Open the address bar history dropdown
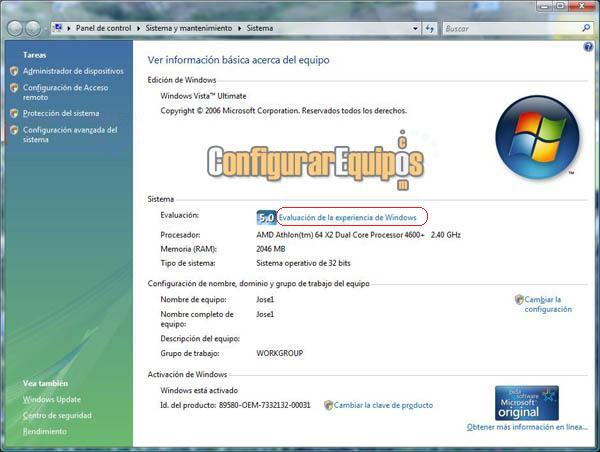 click(415, 28)
